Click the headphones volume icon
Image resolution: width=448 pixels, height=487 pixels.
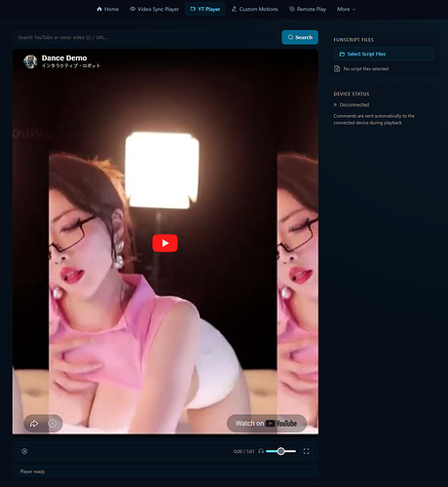tap(261, 451)
